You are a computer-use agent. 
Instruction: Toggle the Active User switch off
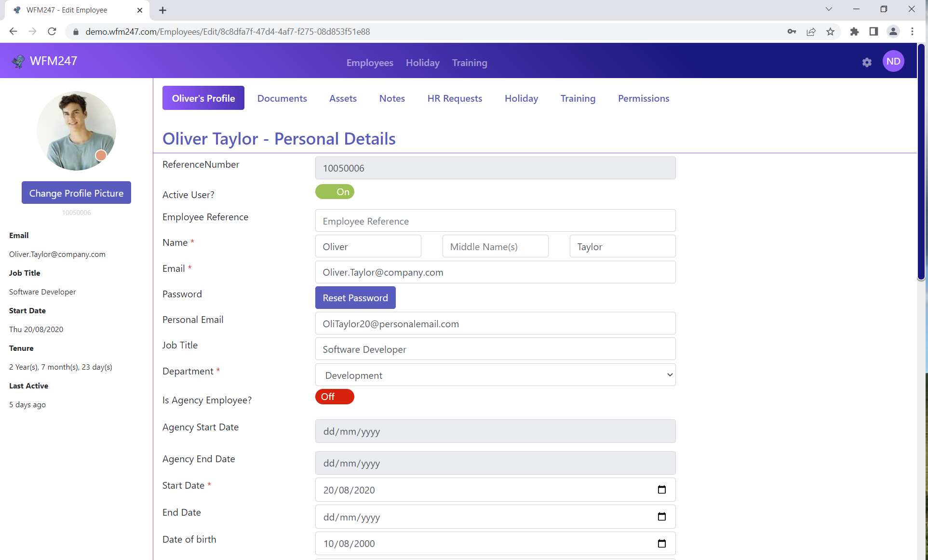pyautogui.click(x=335, y=192)
